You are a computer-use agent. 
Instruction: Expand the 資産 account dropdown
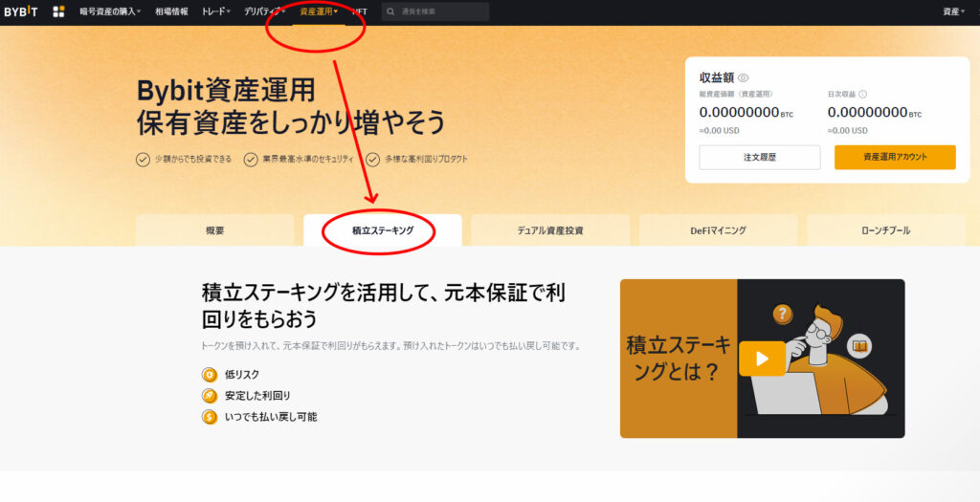coord(954,11)
